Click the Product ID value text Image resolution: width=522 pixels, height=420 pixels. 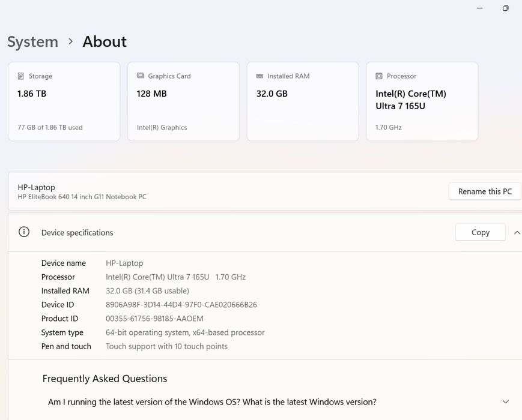pos(154,319)
